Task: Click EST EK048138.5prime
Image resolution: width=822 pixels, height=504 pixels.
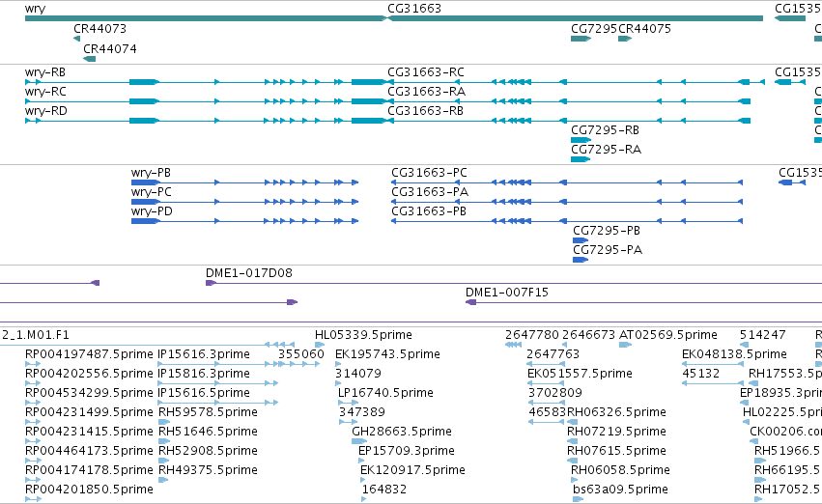Action: point(734,354)
